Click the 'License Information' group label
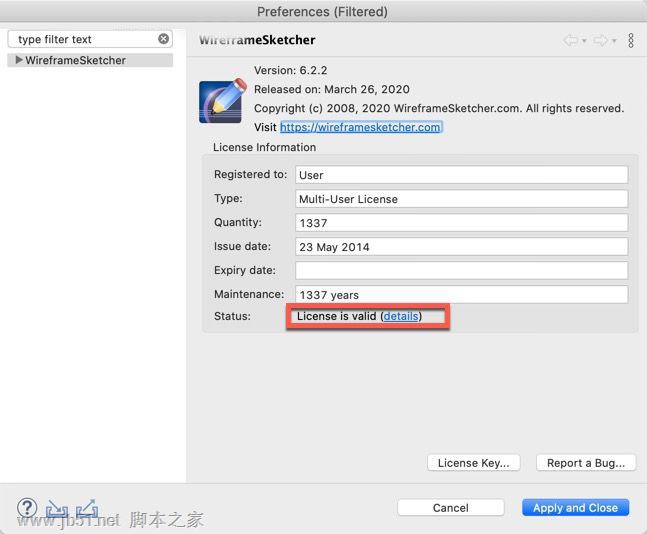The width and height of the screenshot is (647, 534). pyautogui.click(x=264, y=147)
